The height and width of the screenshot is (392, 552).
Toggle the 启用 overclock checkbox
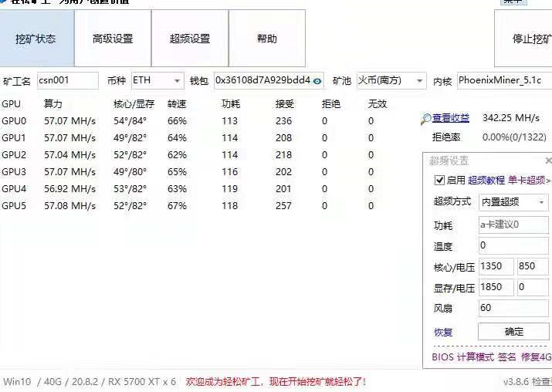tap(439, 180)
